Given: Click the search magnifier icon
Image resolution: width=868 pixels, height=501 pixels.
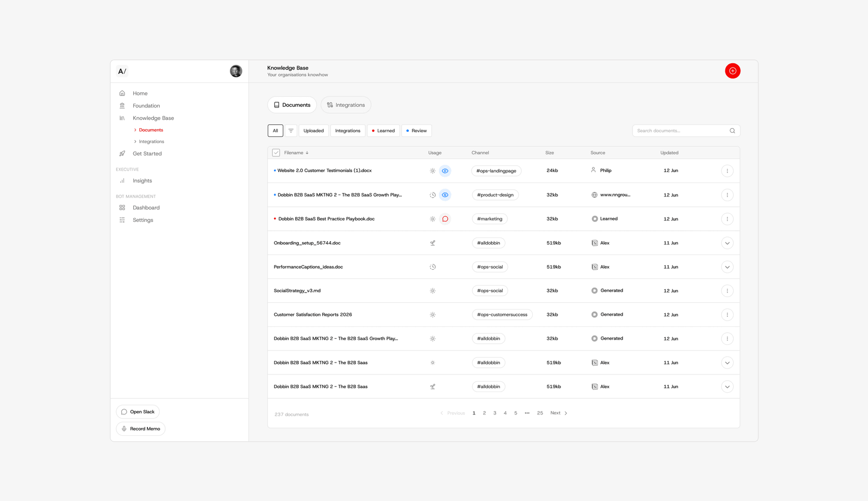Looking at the screenshot, I should click(x=732, y=131).
